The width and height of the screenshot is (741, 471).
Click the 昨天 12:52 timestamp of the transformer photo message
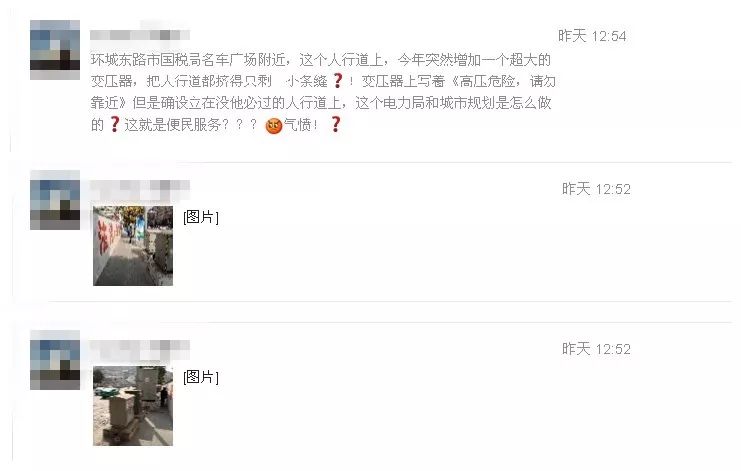click(596, 349)
